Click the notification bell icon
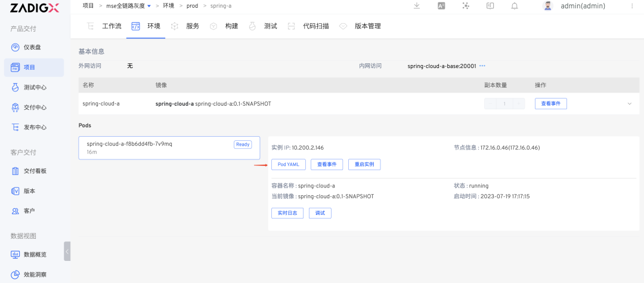This screenshot has width=644, height=283. [514, 6]
